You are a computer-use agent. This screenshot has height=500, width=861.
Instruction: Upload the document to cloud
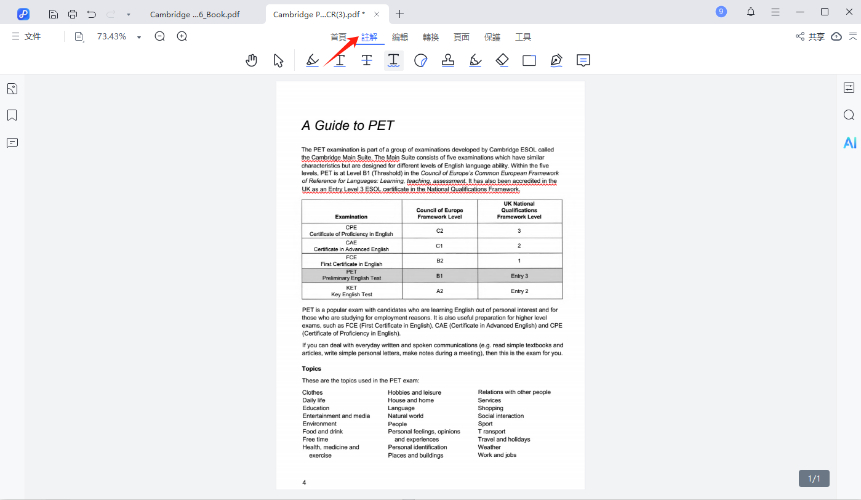click(836, 37)
